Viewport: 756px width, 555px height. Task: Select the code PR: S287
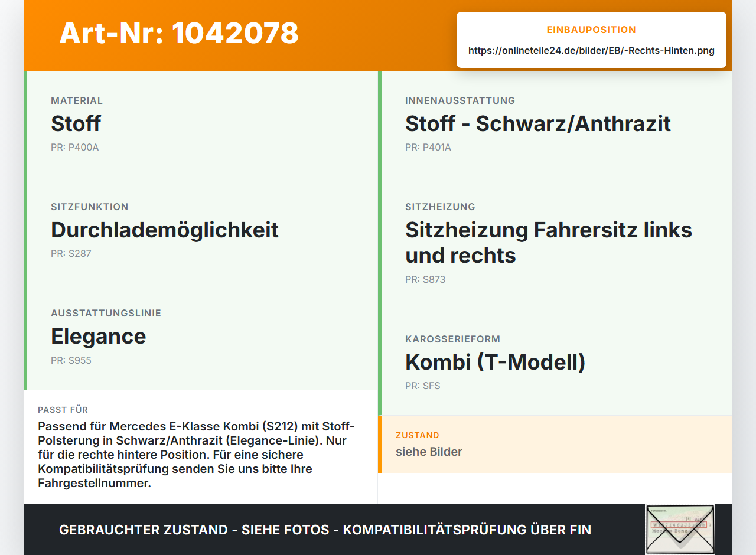[x=71, y=253]
